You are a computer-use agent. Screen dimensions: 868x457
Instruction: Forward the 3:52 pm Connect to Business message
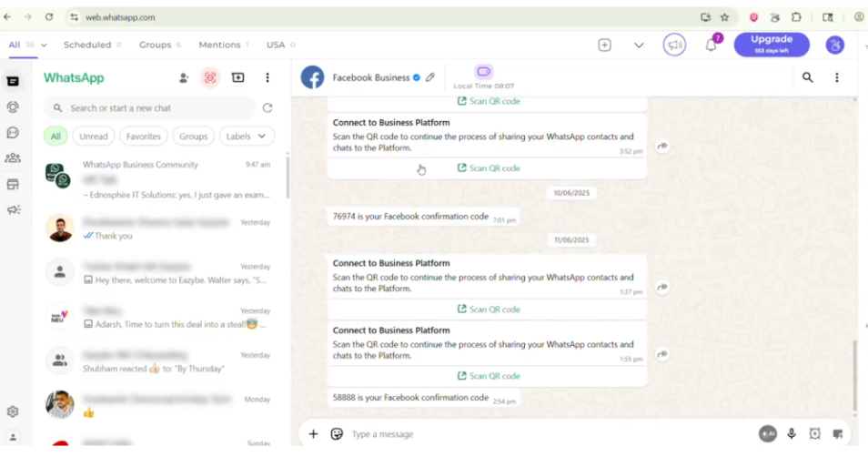pyautogui.click(x=662, y=146)
